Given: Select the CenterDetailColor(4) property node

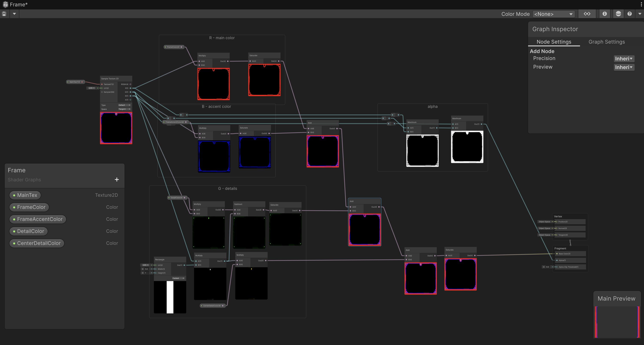Looking at the screenshot, I should point(213,306).
